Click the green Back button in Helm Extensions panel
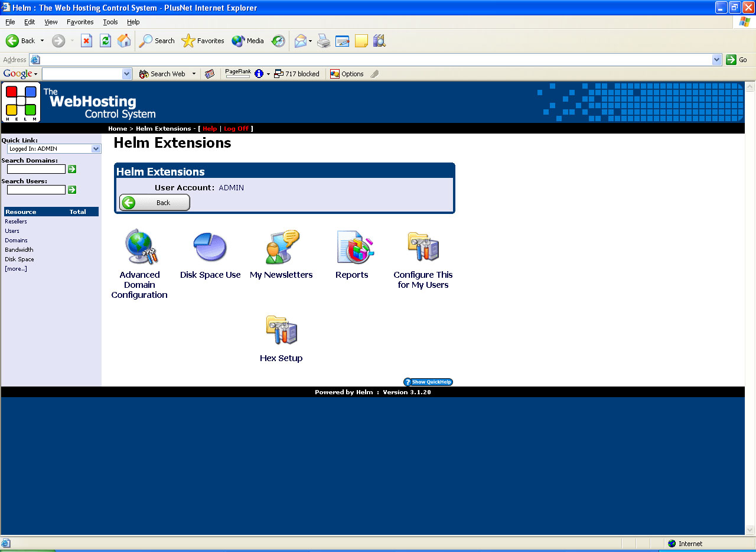The width and height of the screenshot is (756, 552). 155,203
